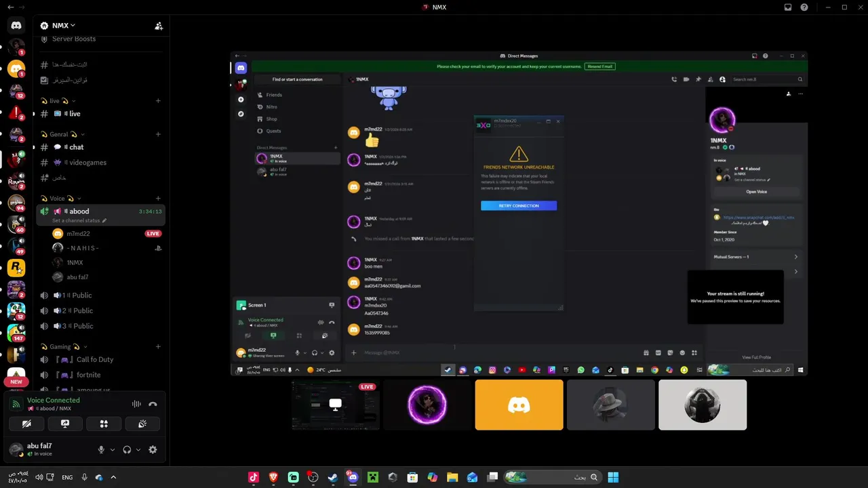Open the yellow R server icon
The width and height of the screenshot is (868, 488).
16,268
